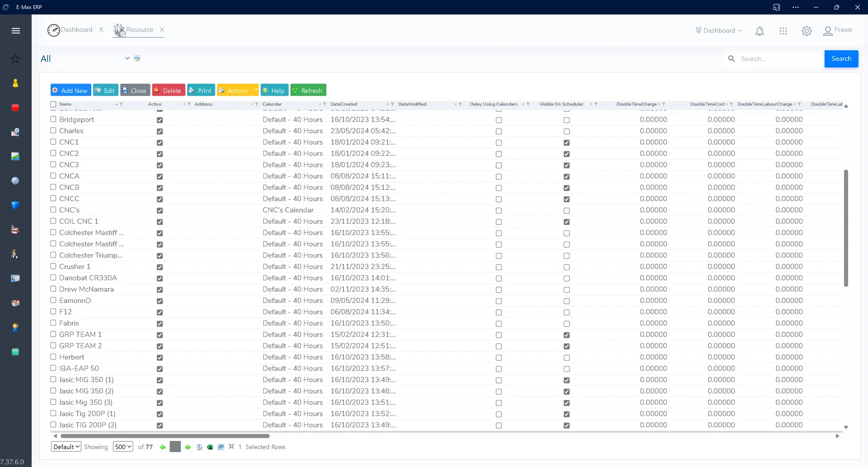Tick the row checkbox for Bridgeport

click(x=53, y=119)
